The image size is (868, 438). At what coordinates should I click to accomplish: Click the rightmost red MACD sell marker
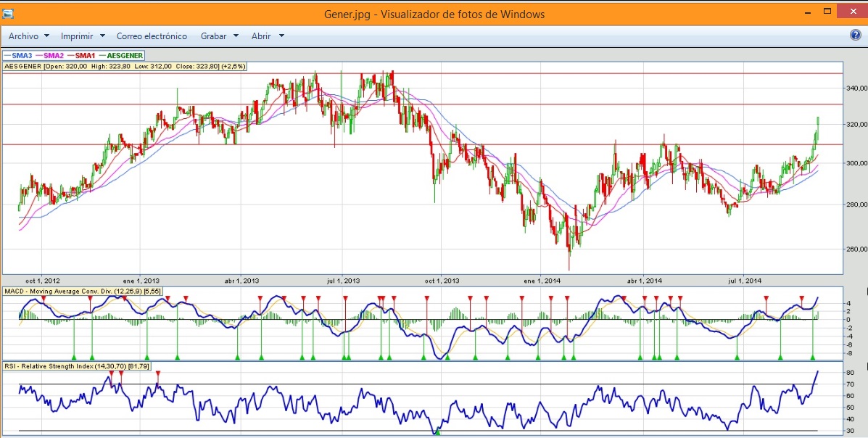coord(801,299)
